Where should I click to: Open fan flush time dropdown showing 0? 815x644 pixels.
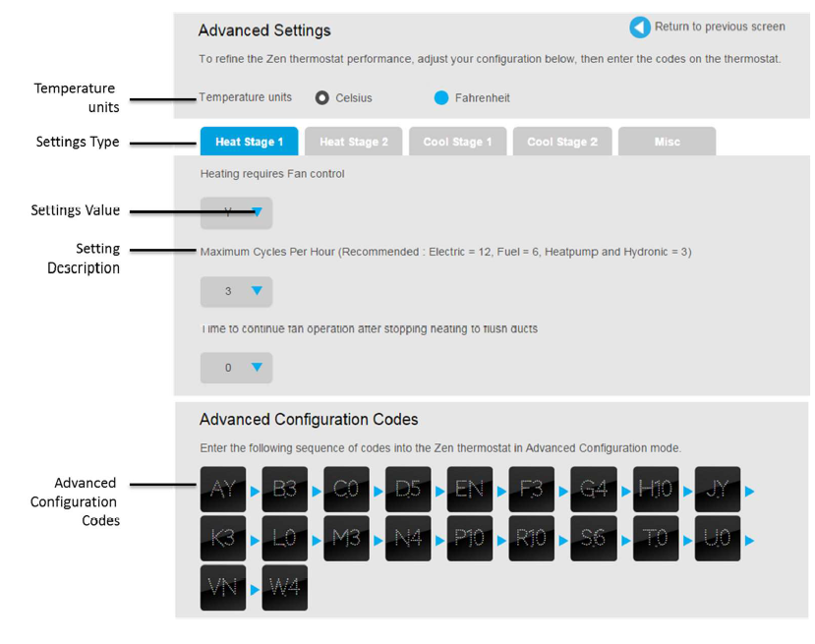(x=236, y=368)
